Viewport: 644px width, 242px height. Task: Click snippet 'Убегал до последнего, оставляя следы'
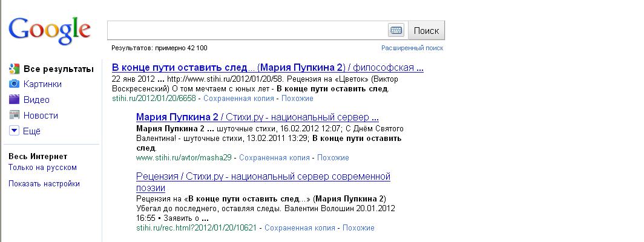pyautogui.click(x=208, y=209)
